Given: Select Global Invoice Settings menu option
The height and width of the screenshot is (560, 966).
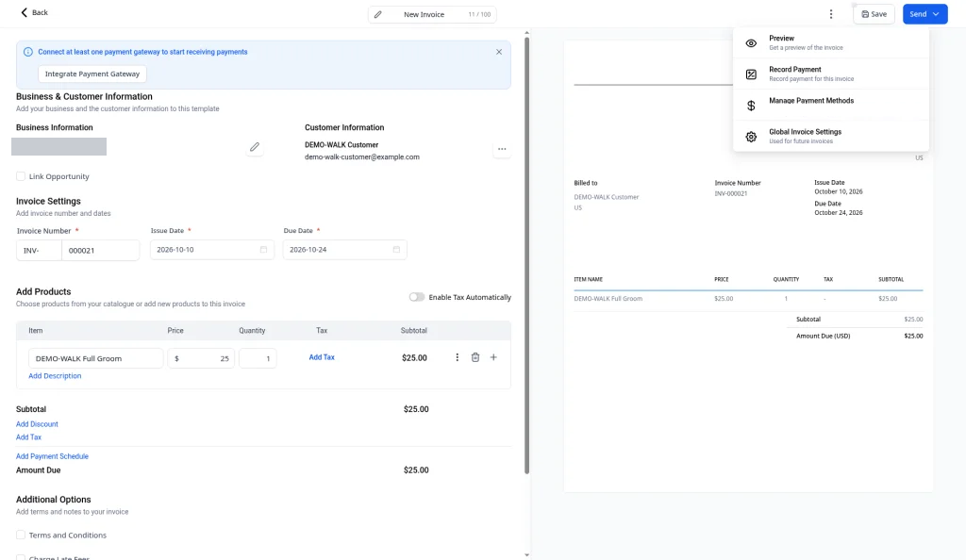Looking at the screenshot, I should pos(830,136).
